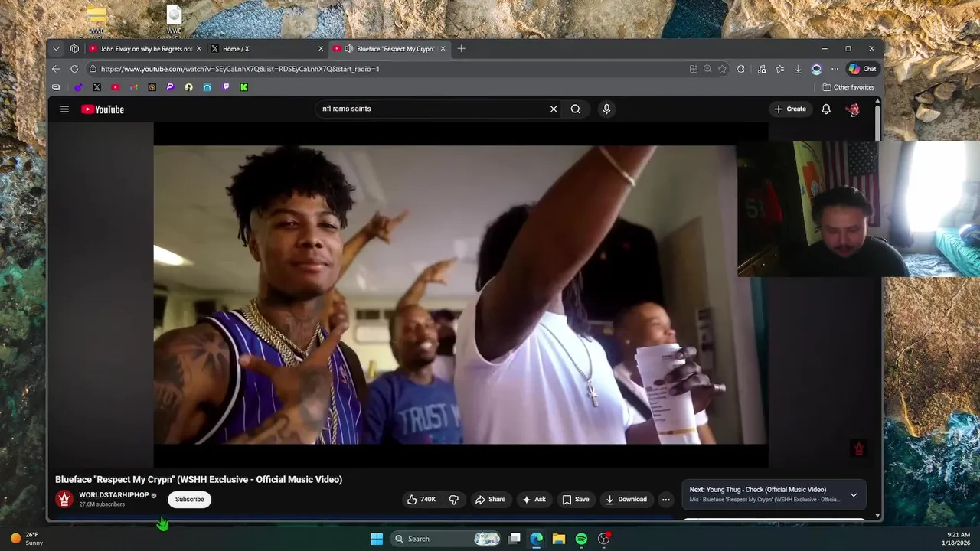
Task: Open more actions ellipsis under the video
Action: pyautogui.click(x=665, y=499)
